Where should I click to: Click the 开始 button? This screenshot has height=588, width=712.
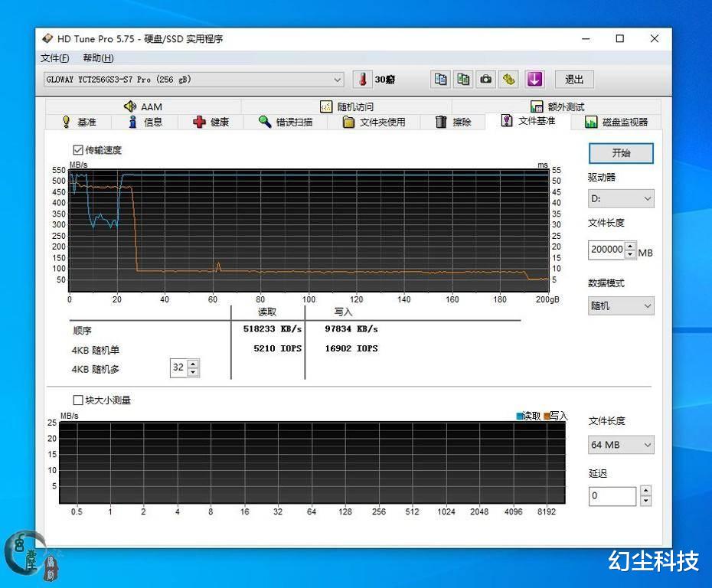[x=621, y=153]
